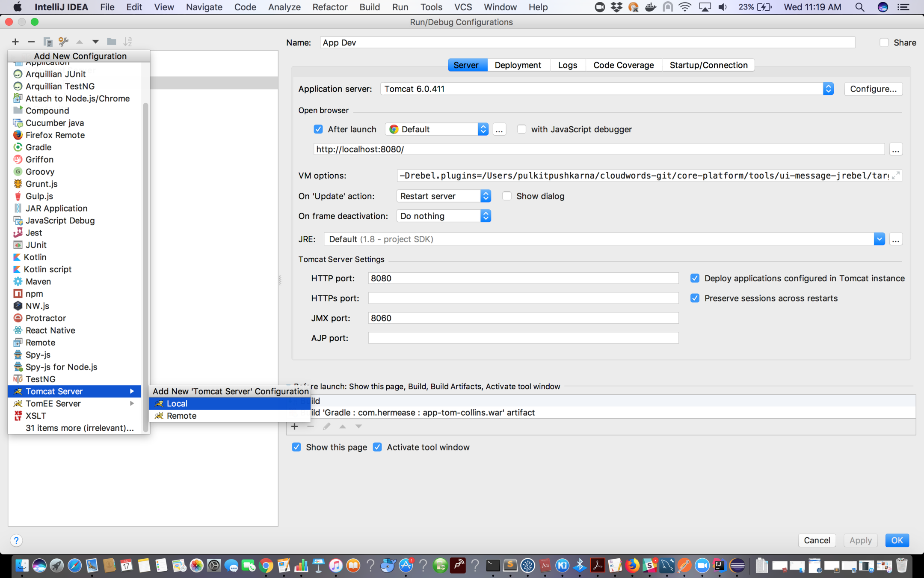Expand the Tomcat Server submenu

pos(74,391)
